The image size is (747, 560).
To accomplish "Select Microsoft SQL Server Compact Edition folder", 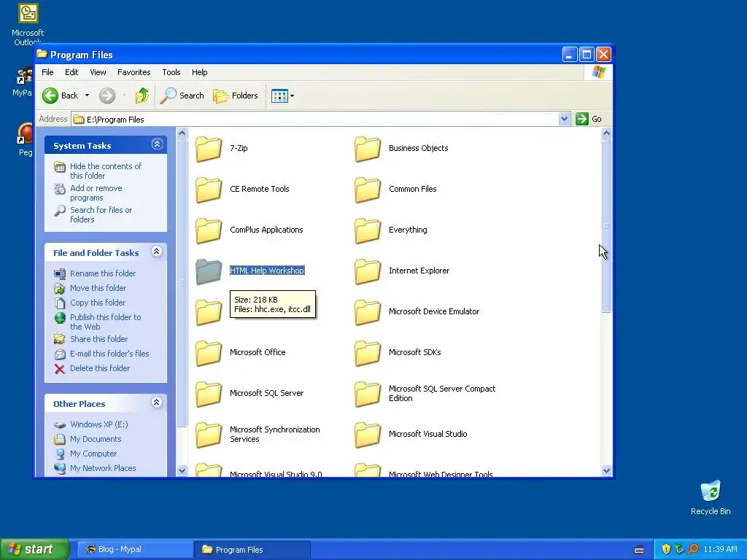I will [x=368, y=394].
